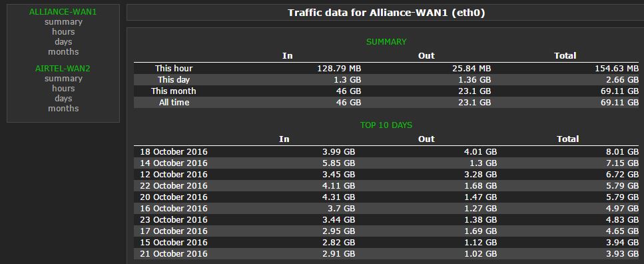This screenshot has width=644, height=264.
Task: Open AIRTEL-WAN2 interface heading link
Action: 63,69
